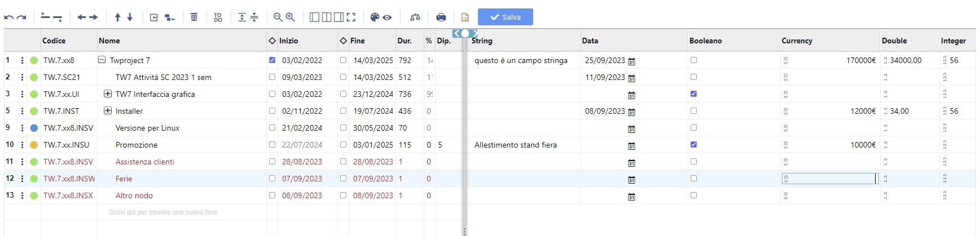This screenshot has width=980, height=236.
Task: Toggle the eye visibility icon in toolbar
Action: 387,17
